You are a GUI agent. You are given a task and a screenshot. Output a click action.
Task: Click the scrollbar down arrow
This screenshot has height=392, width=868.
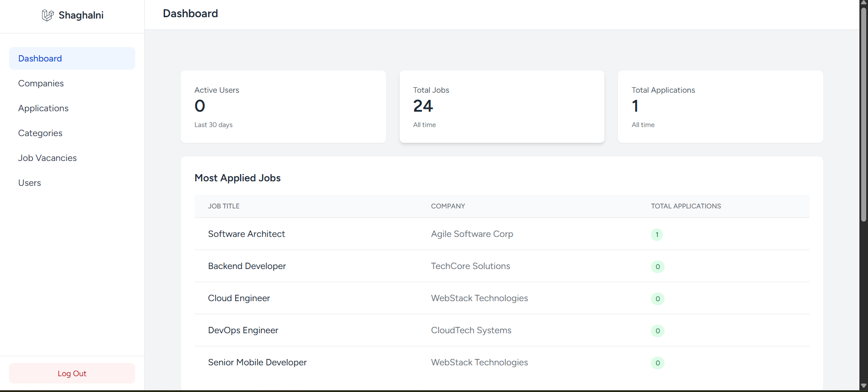point(863,386)
